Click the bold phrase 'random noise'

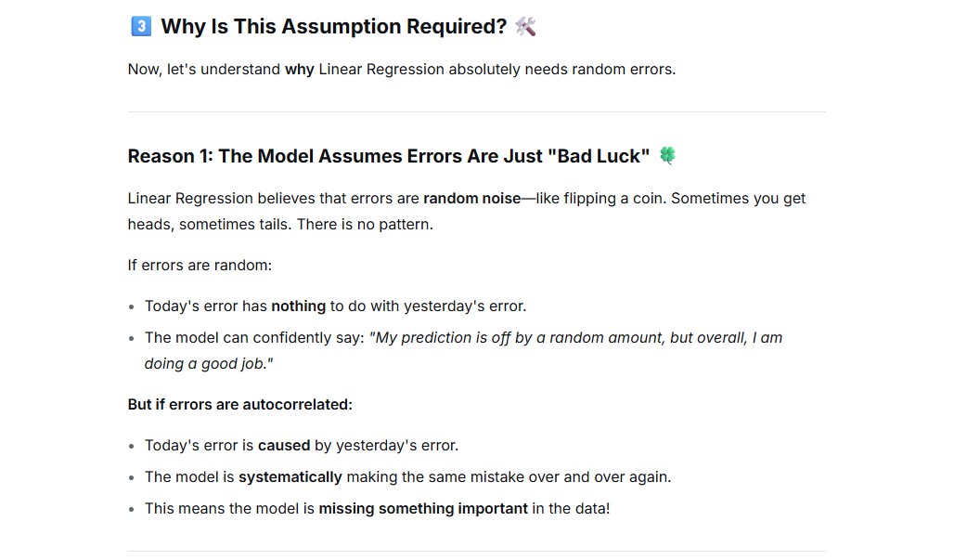point(471,199)
